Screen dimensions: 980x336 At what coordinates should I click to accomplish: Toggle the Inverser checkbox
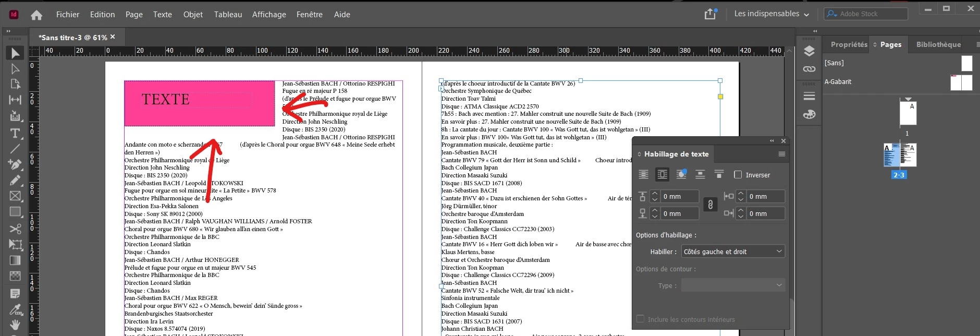pyautogui.click(x=738, y=175)
